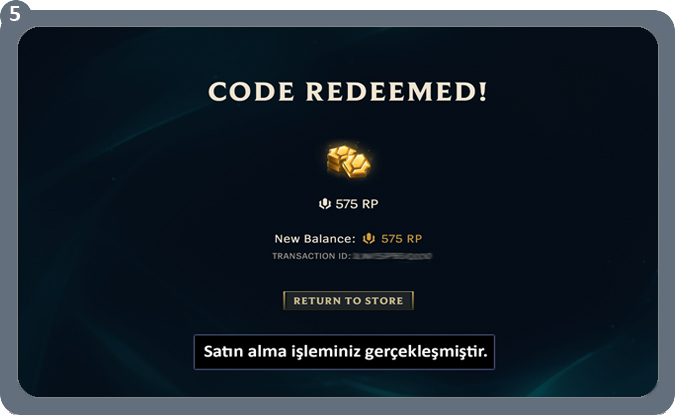Click the exclamation mark in the heading

(x=483, y=92)
